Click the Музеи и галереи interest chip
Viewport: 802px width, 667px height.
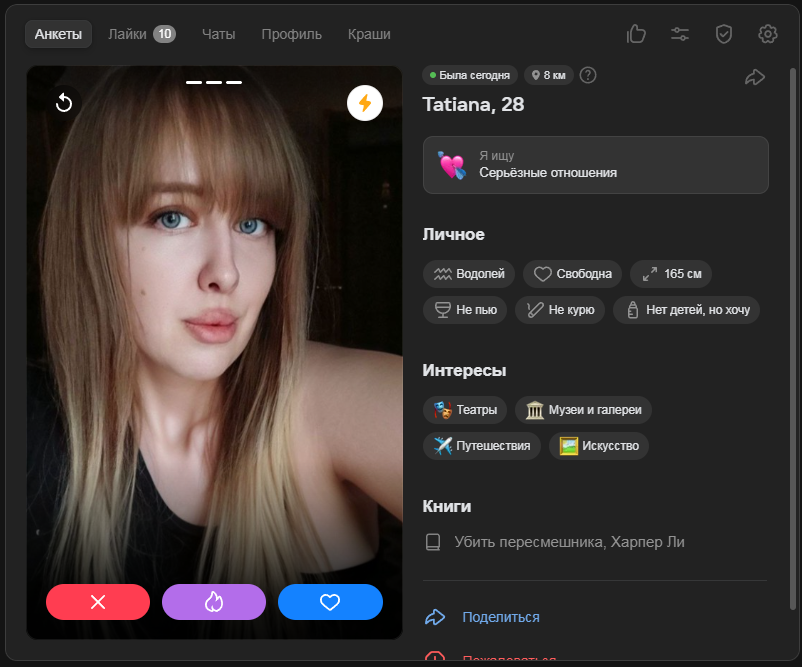click(x=584, y=410)
